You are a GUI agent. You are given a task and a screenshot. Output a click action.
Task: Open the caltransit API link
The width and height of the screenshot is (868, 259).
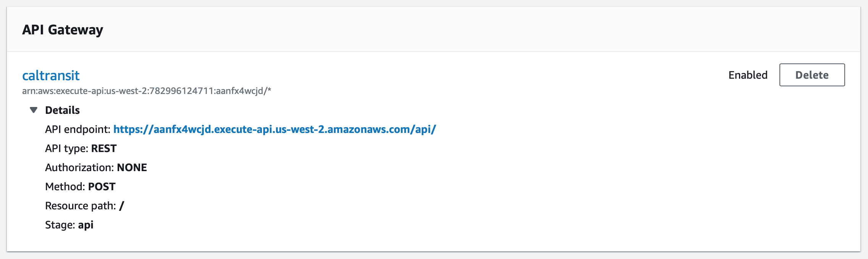51,75
